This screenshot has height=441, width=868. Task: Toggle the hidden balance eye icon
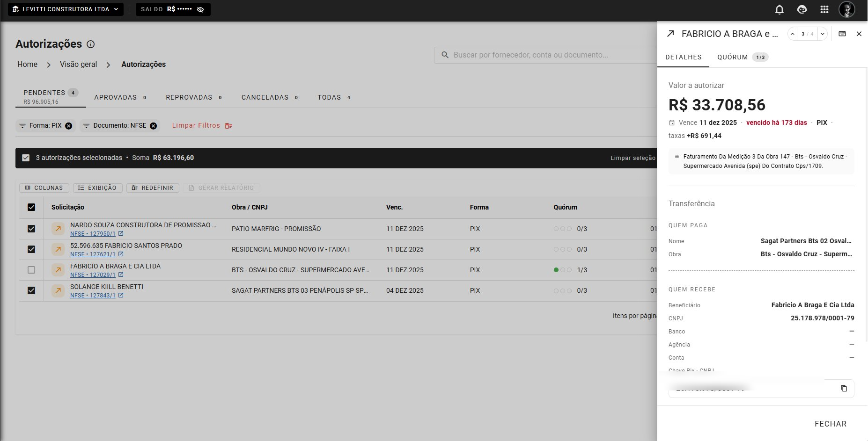(x=200, y=9)
